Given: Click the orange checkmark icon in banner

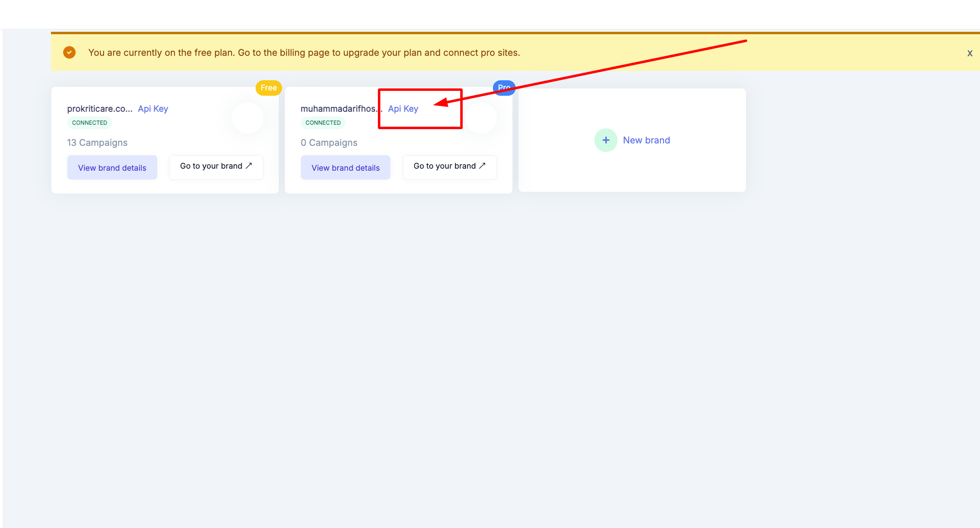Looking at the screenshot, I should (69, 53).
